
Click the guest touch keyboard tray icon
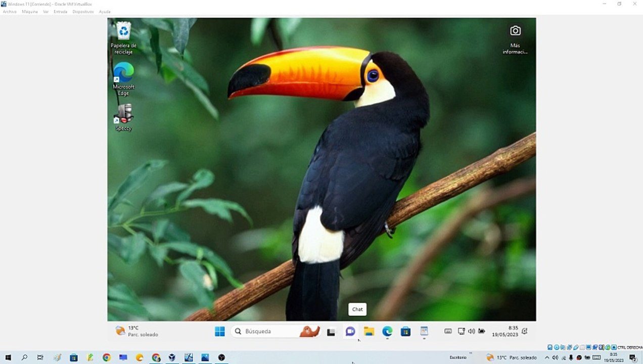pos(448,331)
